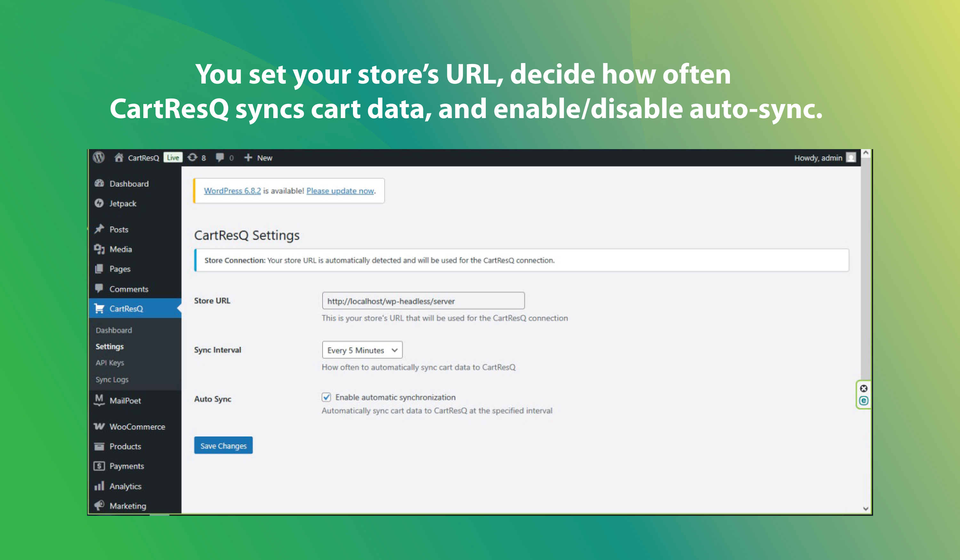Toggle Enable automatic synchronization checkbox

[326, 397]
